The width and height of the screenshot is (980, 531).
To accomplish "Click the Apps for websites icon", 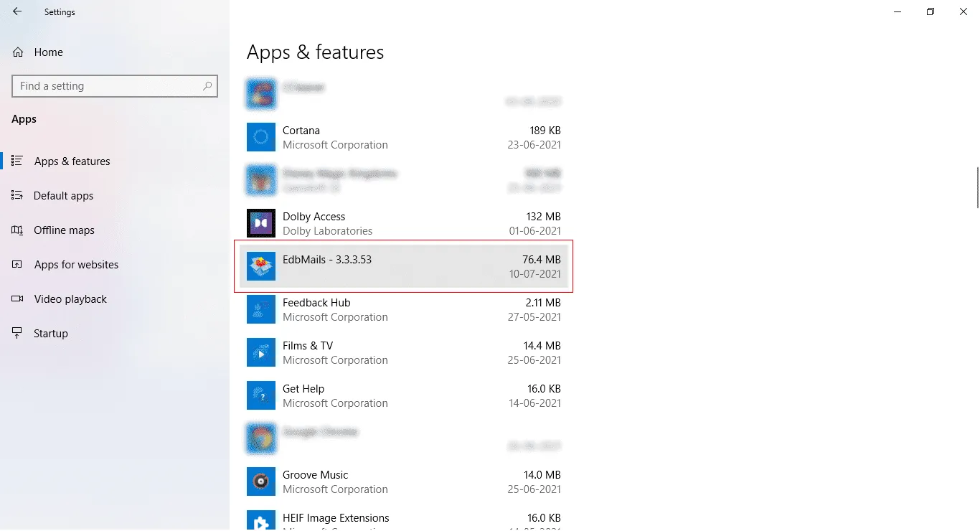I will point(18,264).
